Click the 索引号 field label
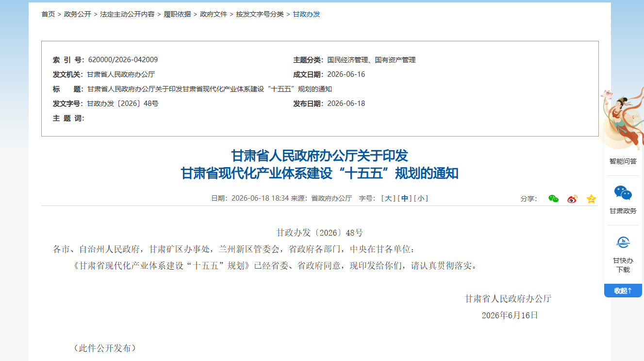The width and height of the screenshot is (644, 361). [68, 60]
